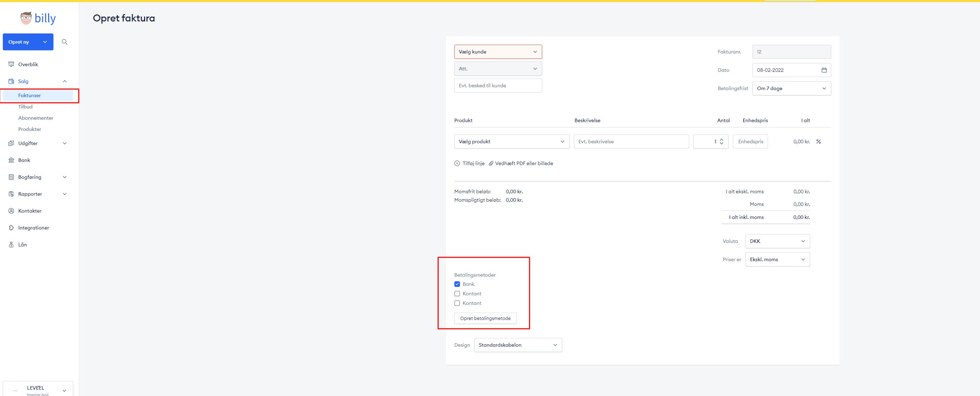Click the Overblik dashboard icon
This screenshot has width=980, height=396.
(11, 64)
